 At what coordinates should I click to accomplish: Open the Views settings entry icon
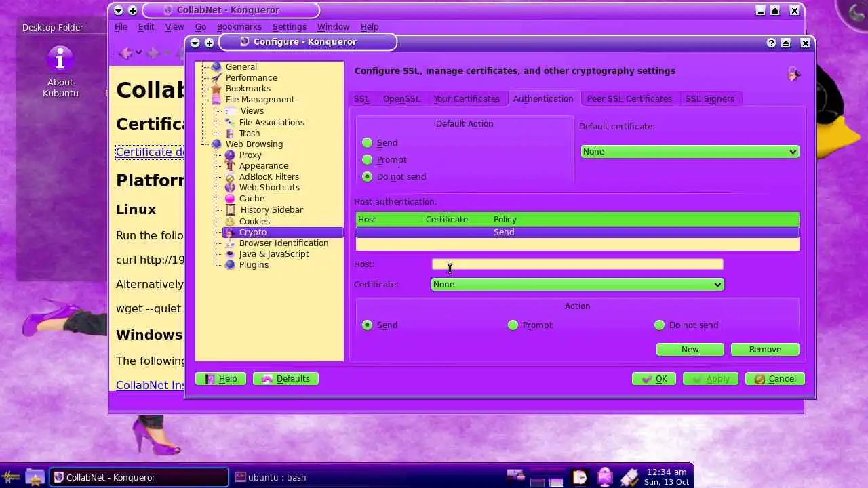click(230, 110)
